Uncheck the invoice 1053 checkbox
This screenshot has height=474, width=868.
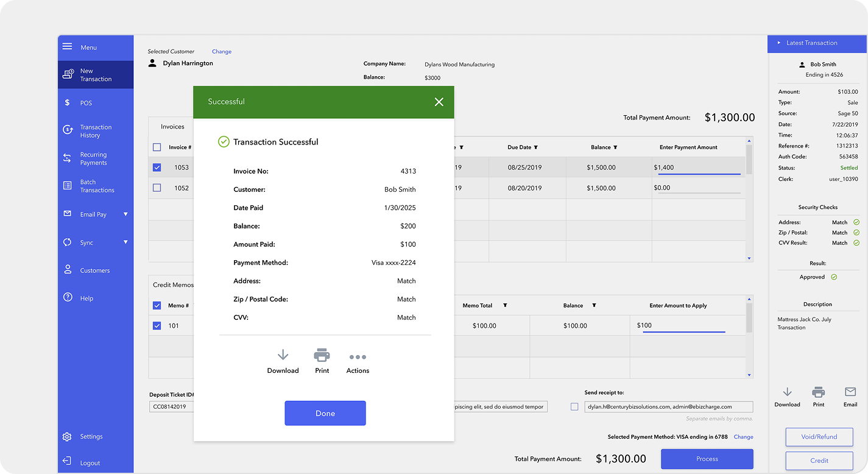tap(157, 168)
